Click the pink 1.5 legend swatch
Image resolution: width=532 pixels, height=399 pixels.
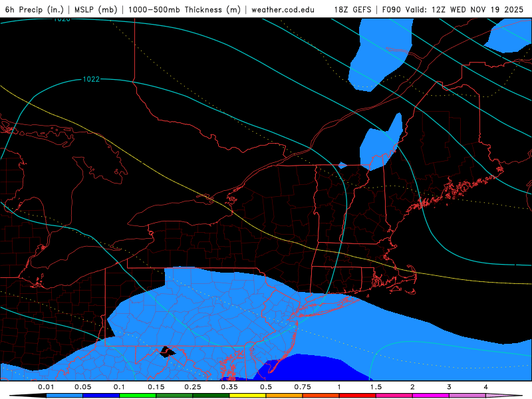(x=394, y=396)
